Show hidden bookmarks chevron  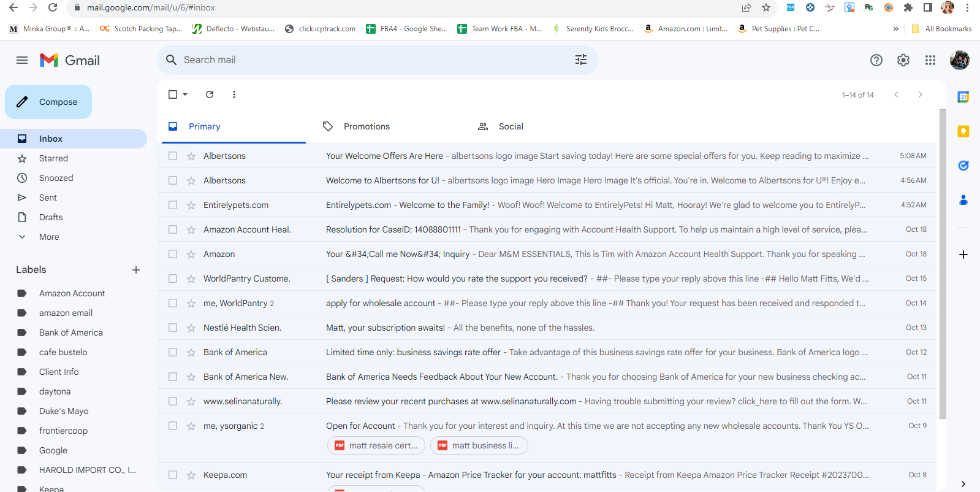tap(896, 29)
